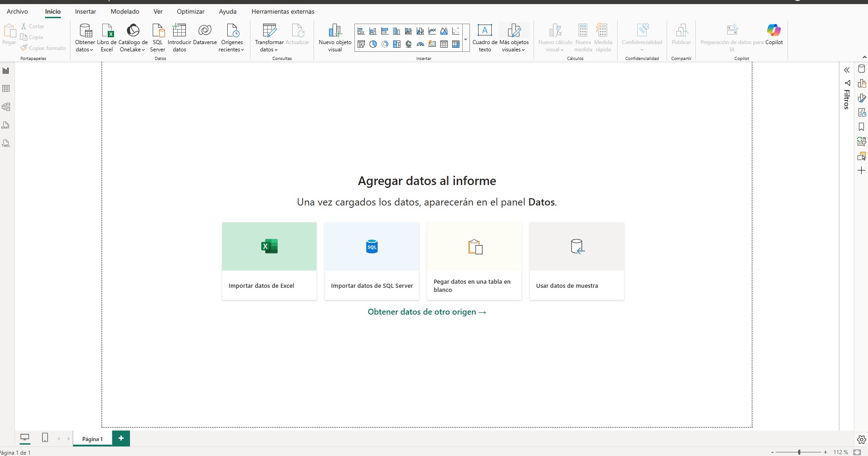Open the Performance analyzer pane icon
The height and width of the screenshot is (456, 868).
862,113
